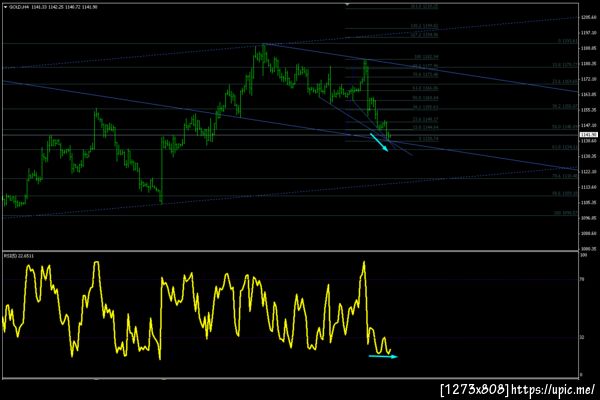Click the Fibonacci 61.8 level label in the middle column
600x400 pixels.
click(x=425, y=88)
